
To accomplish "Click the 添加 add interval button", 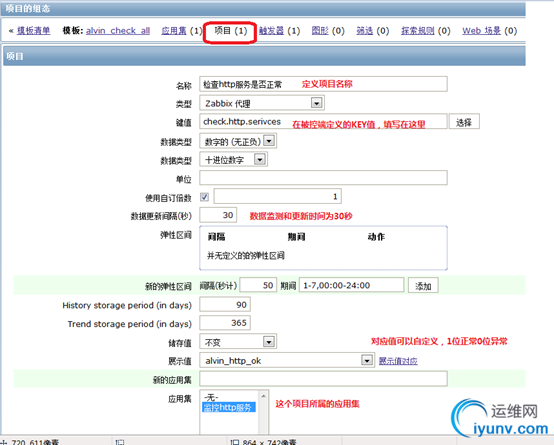I will (423, 285).
